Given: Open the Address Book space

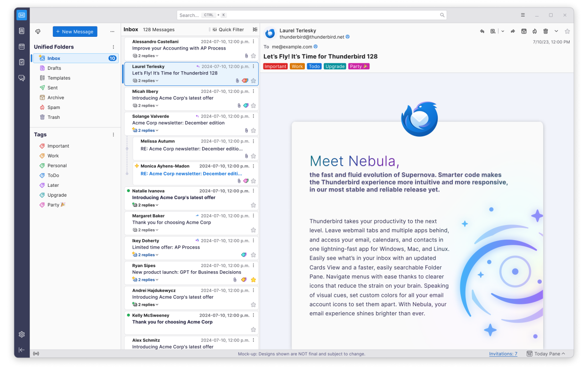Looking at the screenshot, I should (22, 31).
